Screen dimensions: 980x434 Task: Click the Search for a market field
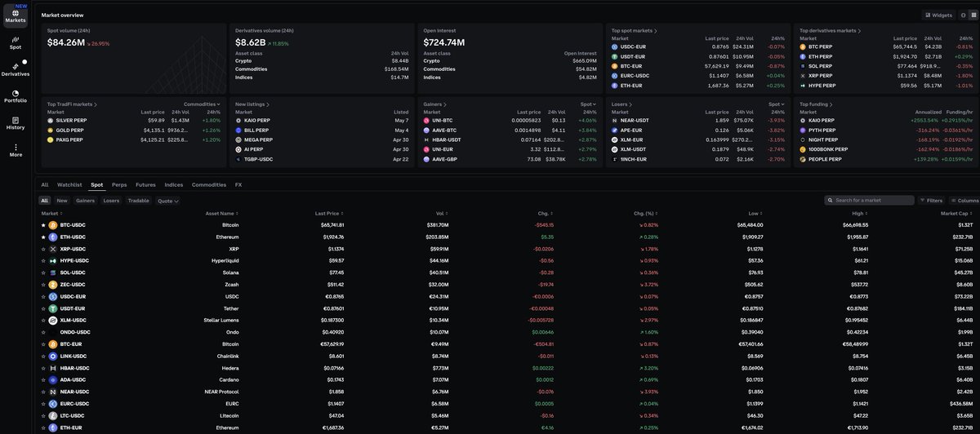tap(869, 200)
